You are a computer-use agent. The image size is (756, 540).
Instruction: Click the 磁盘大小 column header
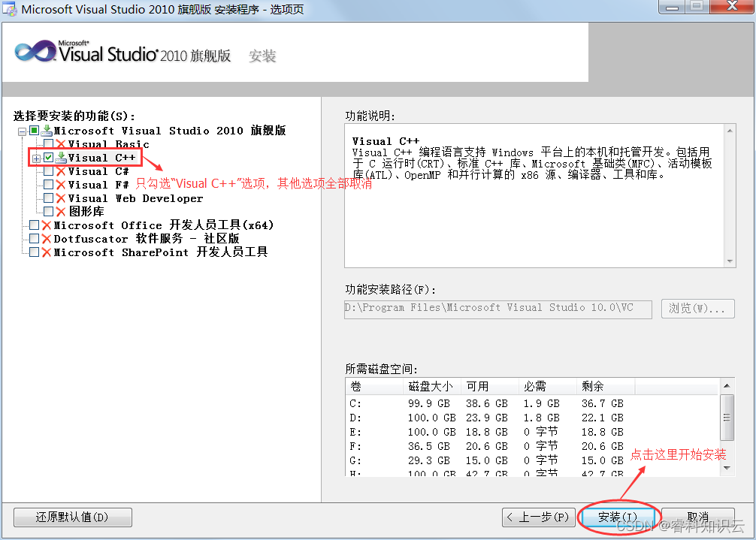(x=431, y=386)
